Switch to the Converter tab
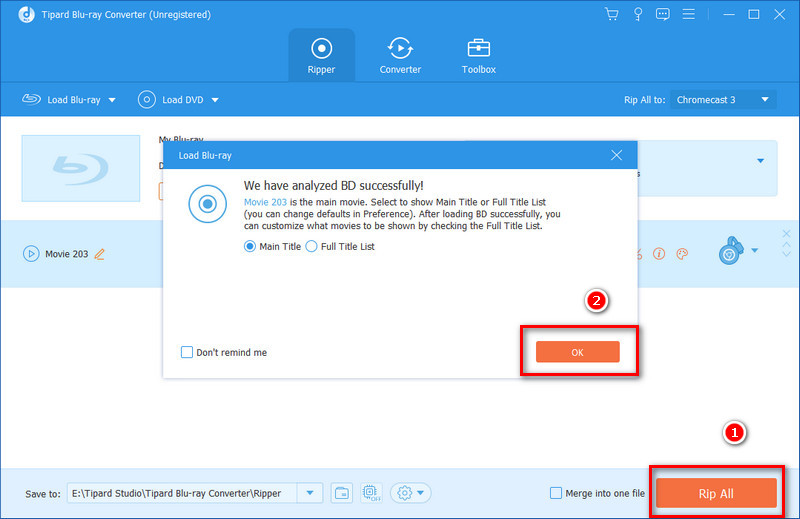 [x=400, y=56]
